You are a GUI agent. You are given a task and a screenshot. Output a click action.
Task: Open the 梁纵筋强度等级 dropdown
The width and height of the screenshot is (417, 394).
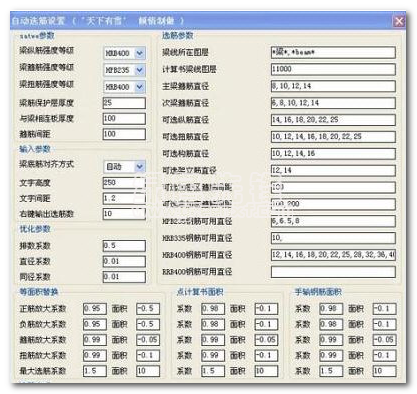pos(140,53)
